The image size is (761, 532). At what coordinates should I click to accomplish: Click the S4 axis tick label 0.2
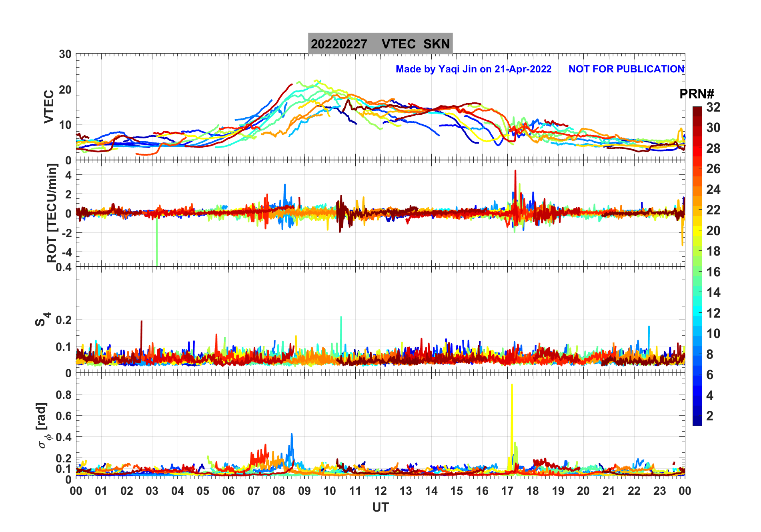(64, 320)
